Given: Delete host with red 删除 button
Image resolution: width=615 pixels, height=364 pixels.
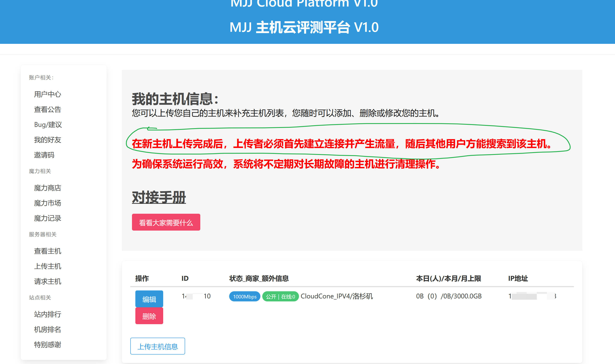Looking at the screenshot, I should click(149, 316).
